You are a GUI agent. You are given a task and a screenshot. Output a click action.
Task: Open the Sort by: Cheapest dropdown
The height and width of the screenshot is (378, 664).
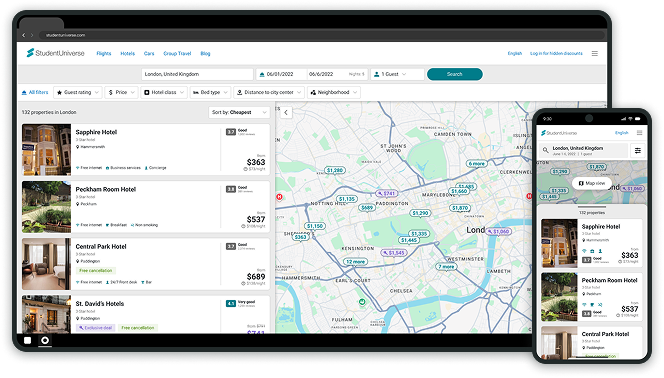239,112
